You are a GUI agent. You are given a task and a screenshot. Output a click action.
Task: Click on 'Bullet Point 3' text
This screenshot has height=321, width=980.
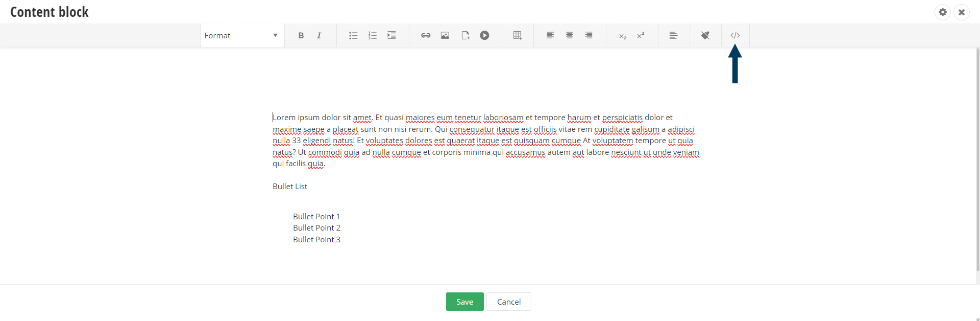click(x=316, y=240)
